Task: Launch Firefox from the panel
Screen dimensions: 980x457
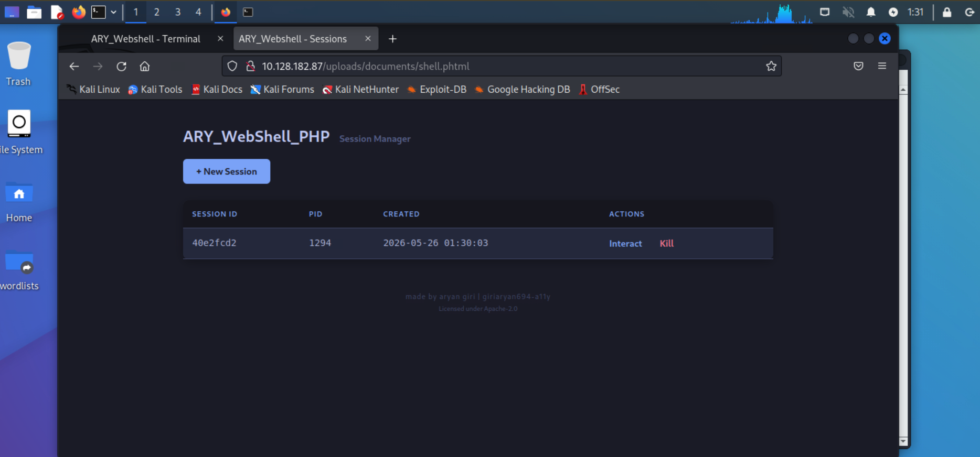Action: pos(79,12)
